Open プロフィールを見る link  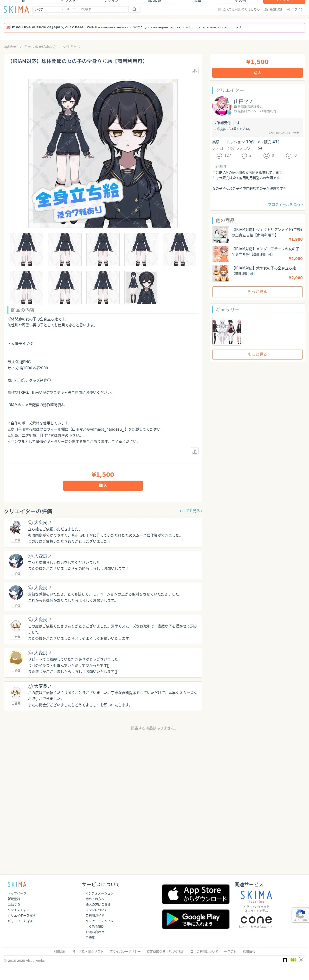pyautogui.click(x=285, y=205)
